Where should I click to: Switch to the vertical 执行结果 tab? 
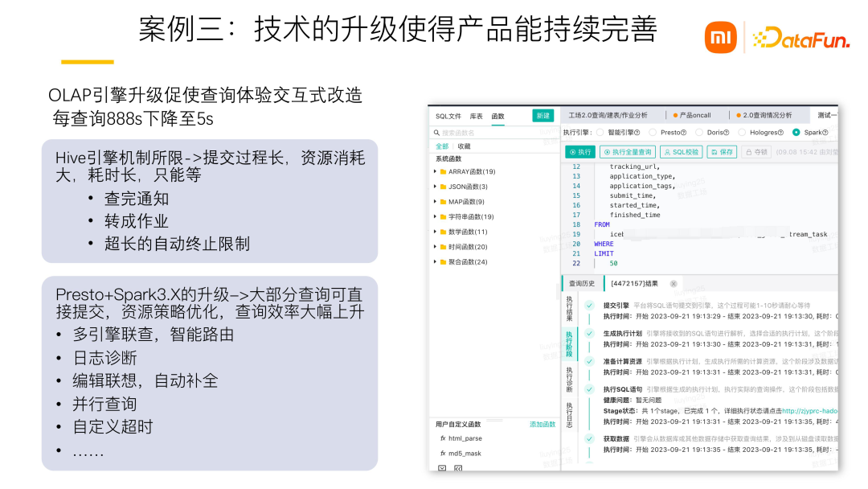(569, 309)
